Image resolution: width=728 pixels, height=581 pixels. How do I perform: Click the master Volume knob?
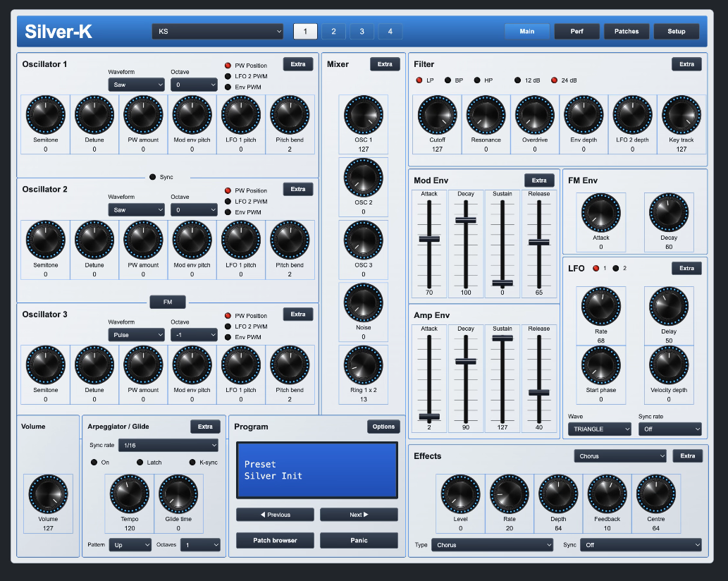49,494
